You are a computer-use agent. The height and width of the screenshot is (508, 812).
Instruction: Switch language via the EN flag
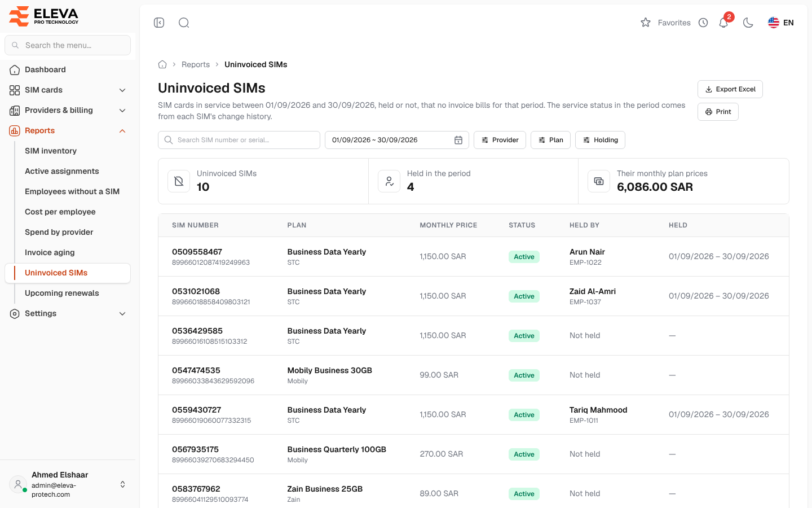(781, 23)
